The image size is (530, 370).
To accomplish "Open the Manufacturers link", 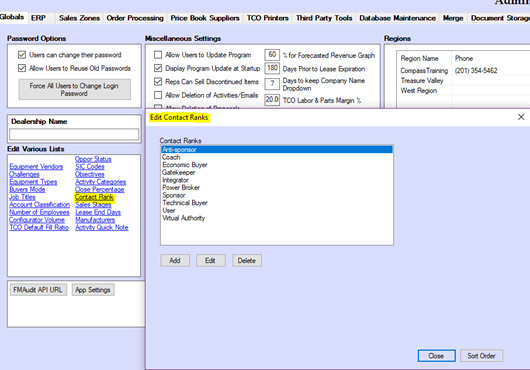I will click(95, 220).
